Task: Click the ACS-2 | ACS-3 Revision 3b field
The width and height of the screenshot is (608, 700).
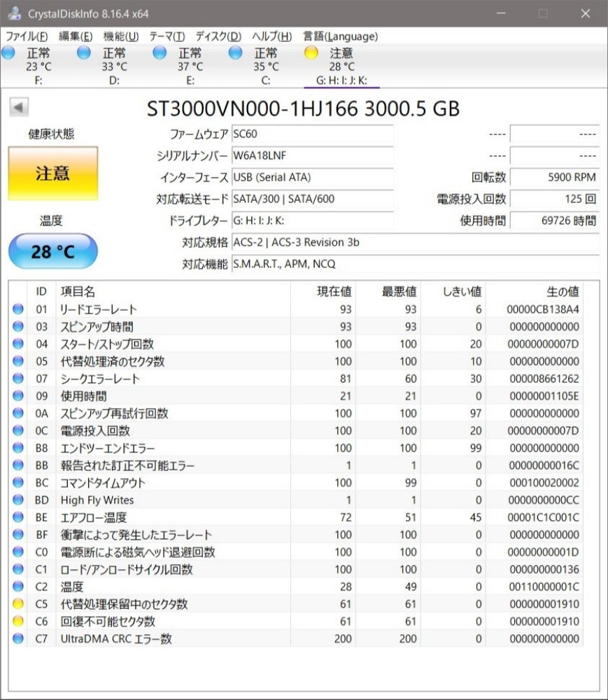Action: [x=415, y=242]
